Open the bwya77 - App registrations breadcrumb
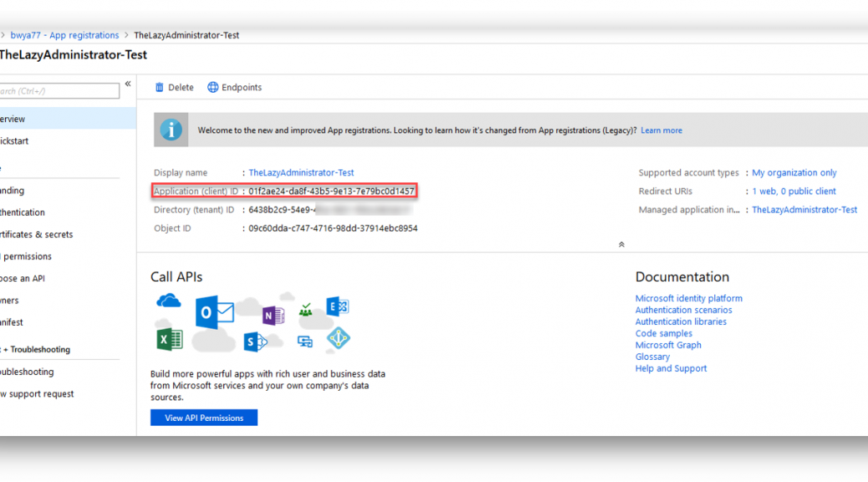The height and width of the screenshot is (482, 868). coord(64,35)
